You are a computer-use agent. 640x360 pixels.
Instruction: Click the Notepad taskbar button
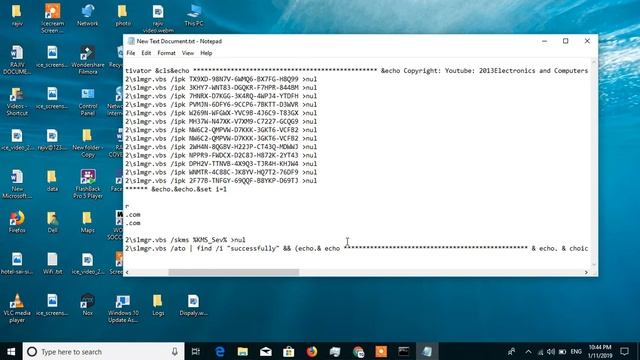point(427,351)
